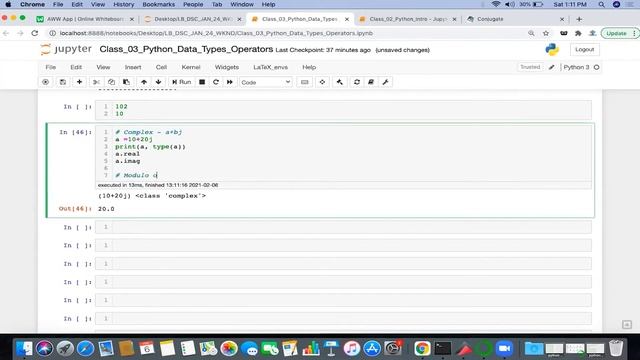
Task: Click the refresh arrows extension icon
Action: click(357, 82)
